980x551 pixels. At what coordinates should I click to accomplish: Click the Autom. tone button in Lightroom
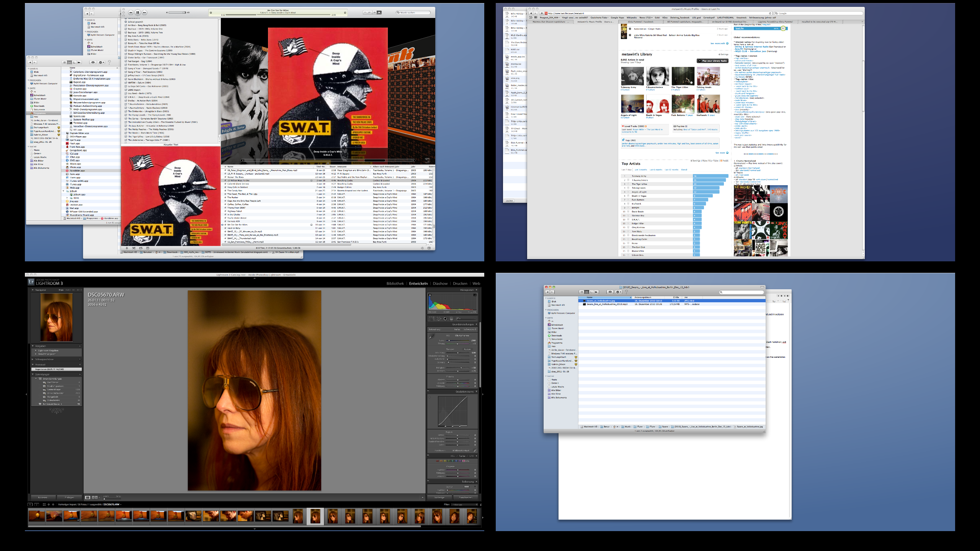467,349
